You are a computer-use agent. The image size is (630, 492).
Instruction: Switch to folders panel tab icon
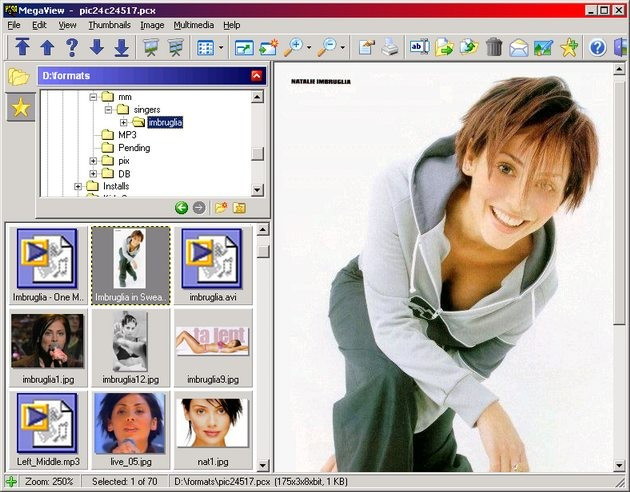tap(19, 76)
